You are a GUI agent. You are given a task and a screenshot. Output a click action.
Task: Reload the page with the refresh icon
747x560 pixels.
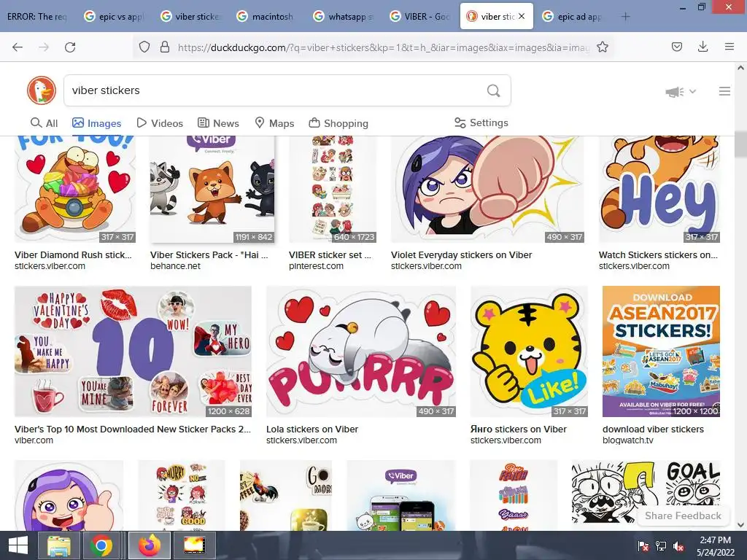click(x=70, y=47)
